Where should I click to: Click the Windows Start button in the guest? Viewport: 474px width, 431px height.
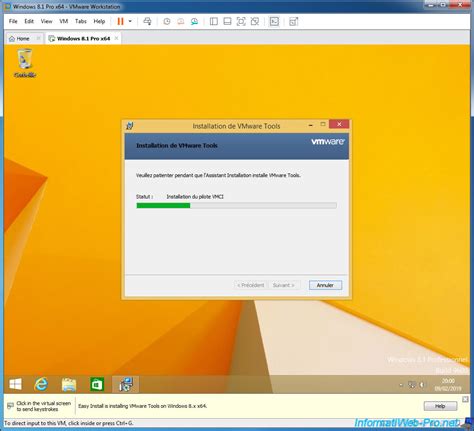click(x=15, y=384)
